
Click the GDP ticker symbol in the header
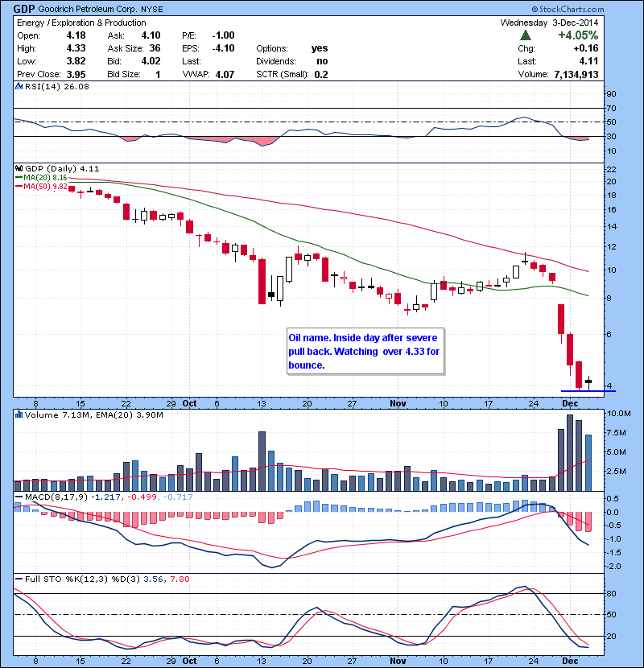(24, 9)
